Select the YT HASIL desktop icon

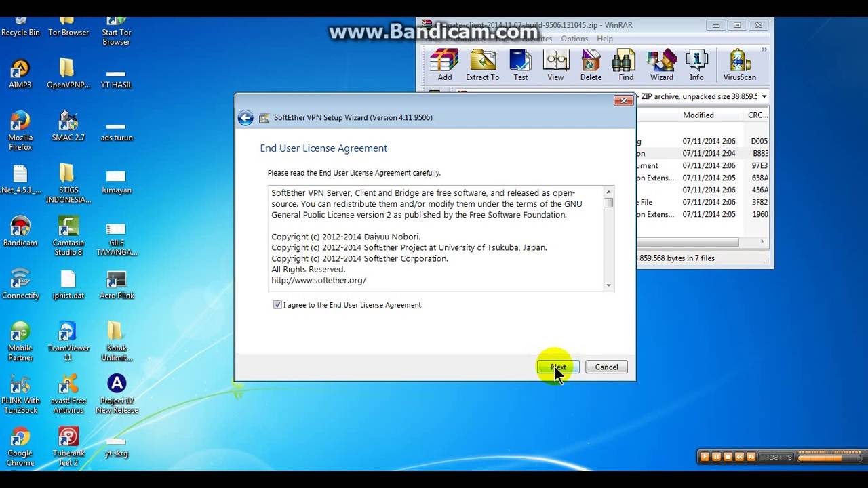click(x=117, y=79)
